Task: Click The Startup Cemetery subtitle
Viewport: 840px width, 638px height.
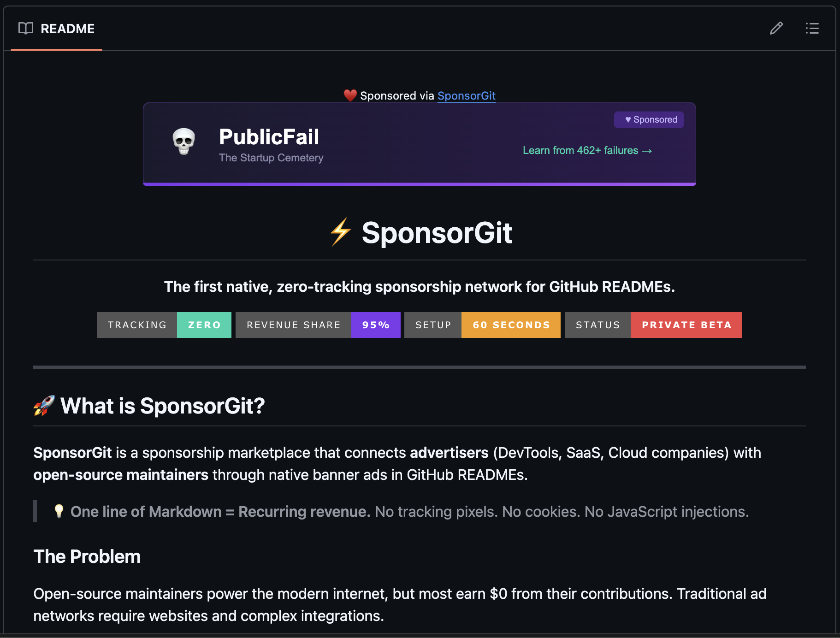Action: [x=271, y=158]
